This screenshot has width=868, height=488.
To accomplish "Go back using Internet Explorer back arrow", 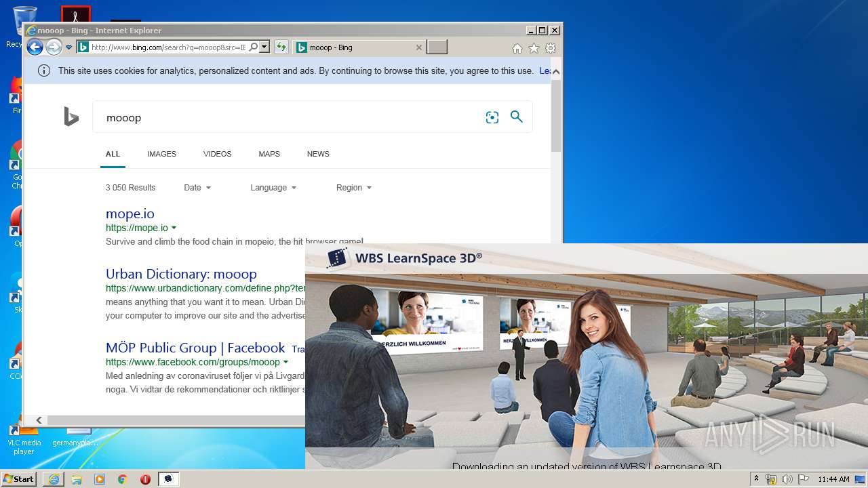I will tap(35, 47).
